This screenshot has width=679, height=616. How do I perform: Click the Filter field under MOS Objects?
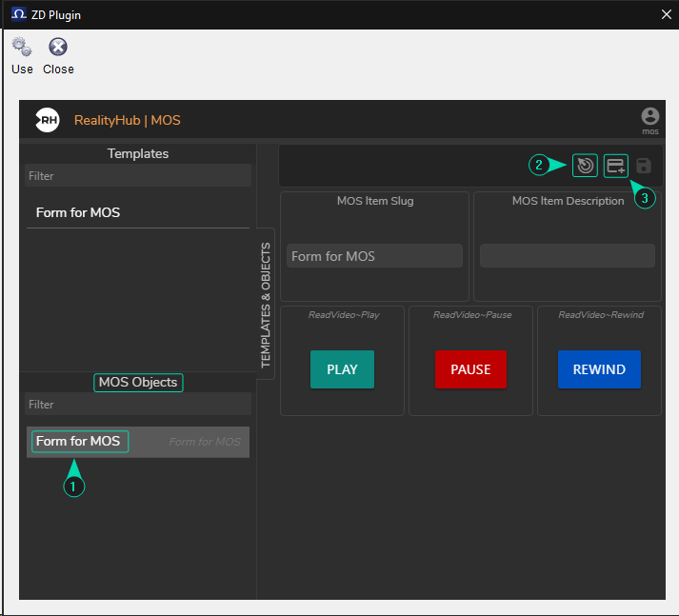click(138, 404)
